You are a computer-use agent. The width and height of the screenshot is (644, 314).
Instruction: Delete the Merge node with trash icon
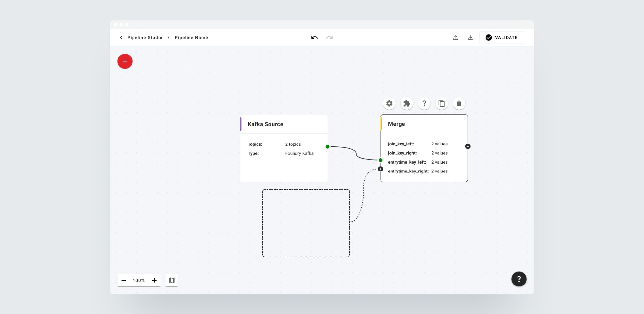459,103
